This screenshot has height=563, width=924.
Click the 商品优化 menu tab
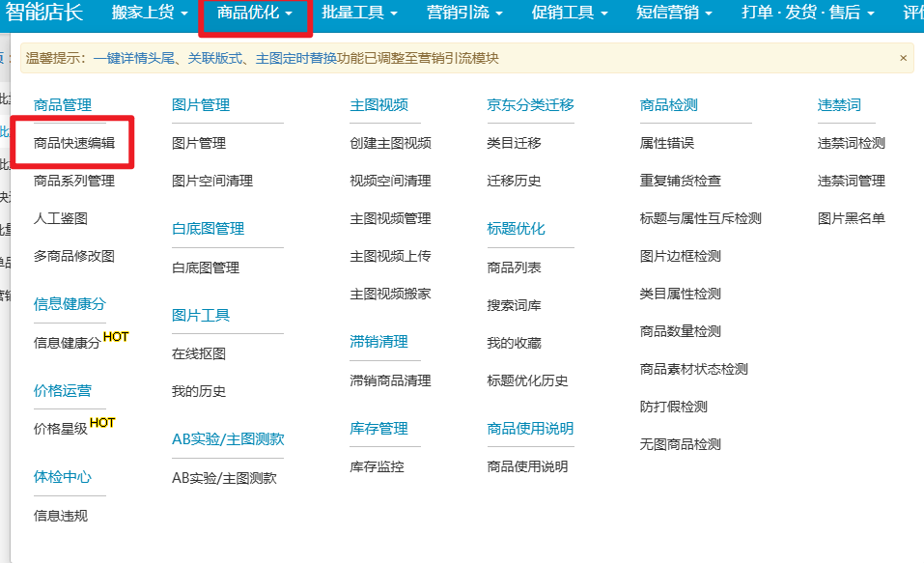[x=255, y=14]
